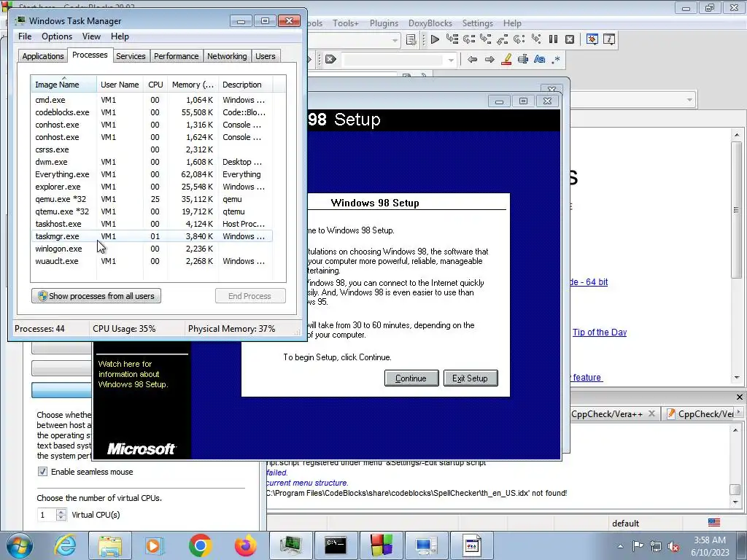Open Internet Explorer from the taskbar

[65, 545]
